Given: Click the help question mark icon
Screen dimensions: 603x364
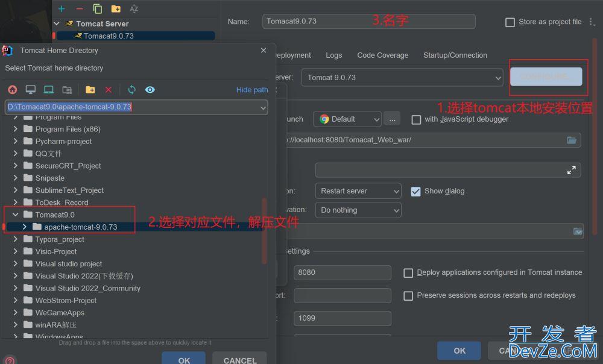Looking at the screenshot, I should pyautogui.click(x=10, y=360).
